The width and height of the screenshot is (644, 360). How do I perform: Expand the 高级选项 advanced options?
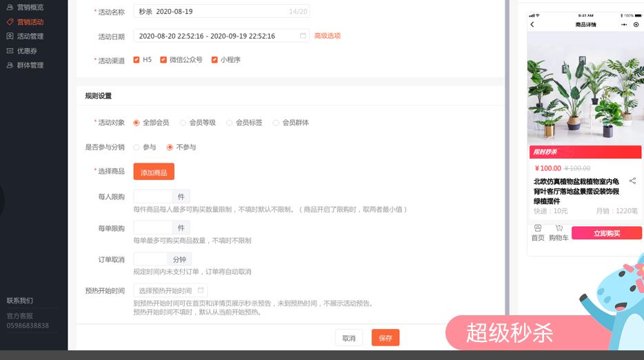coord(328,36)
